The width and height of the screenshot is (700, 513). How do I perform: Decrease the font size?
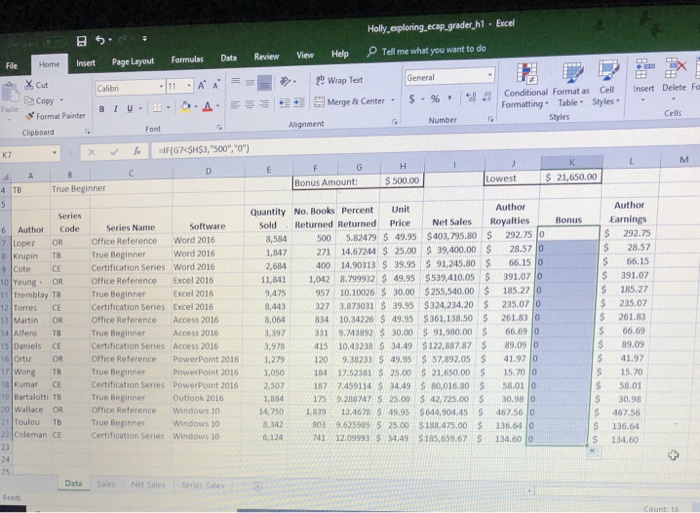click(216, 84)
